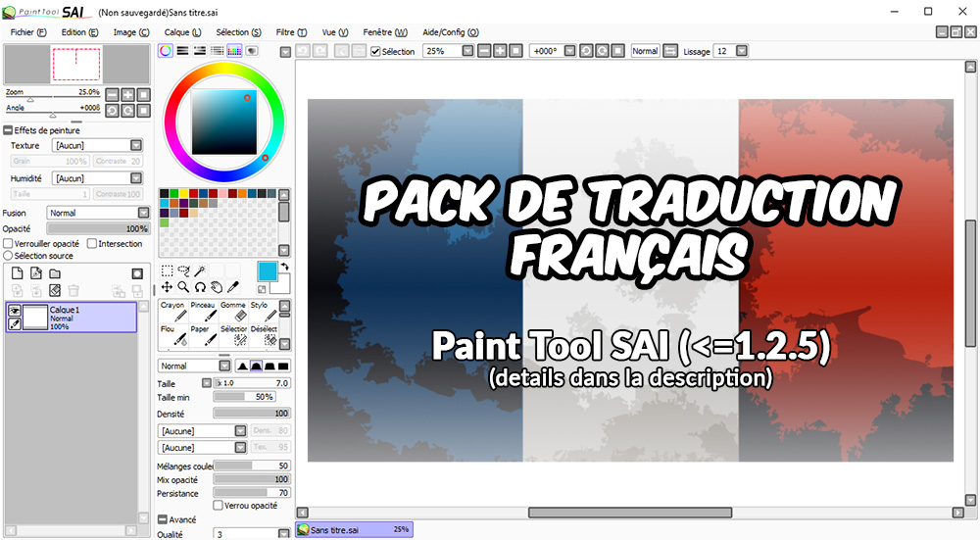Open the Fenêtre menu

385,32
